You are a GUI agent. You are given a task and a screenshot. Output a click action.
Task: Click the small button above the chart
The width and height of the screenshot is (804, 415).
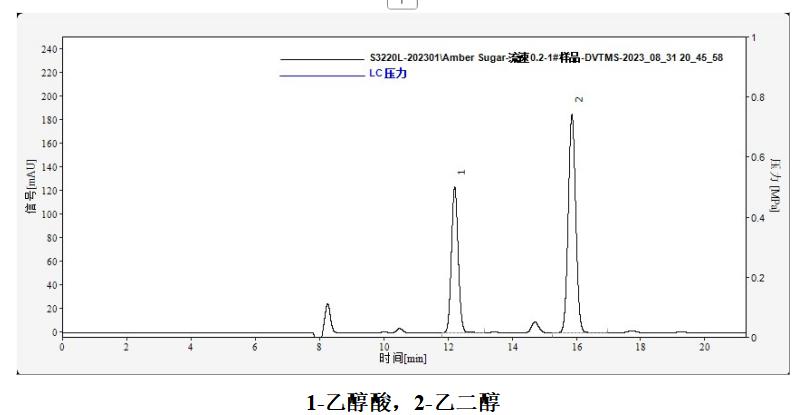pyautogui.click(x=401, y=4)
